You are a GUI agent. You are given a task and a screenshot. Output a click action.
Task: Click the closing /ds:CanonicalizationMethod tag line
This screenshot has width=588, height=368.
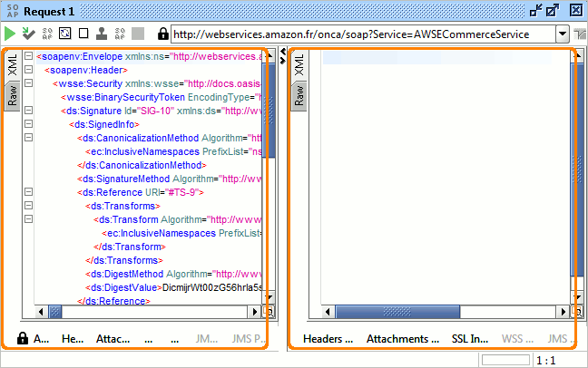pos(142,165)
